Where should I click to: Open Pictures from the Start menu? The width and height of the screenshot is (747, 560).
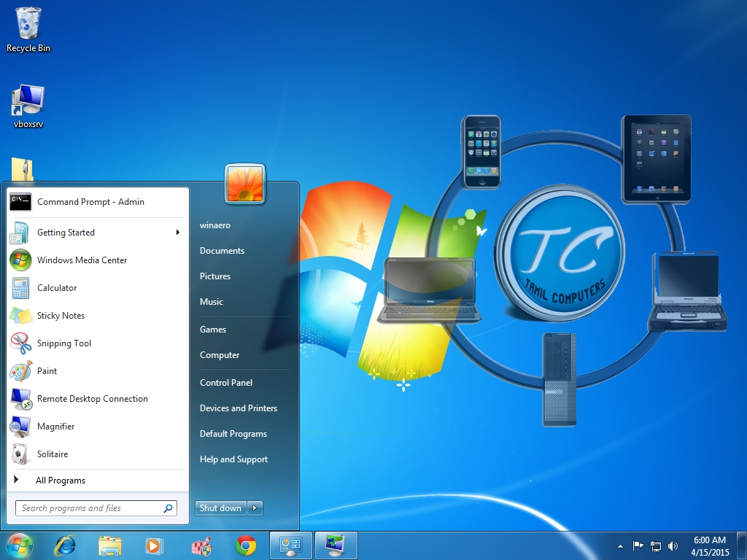click(x=215, y=276)
